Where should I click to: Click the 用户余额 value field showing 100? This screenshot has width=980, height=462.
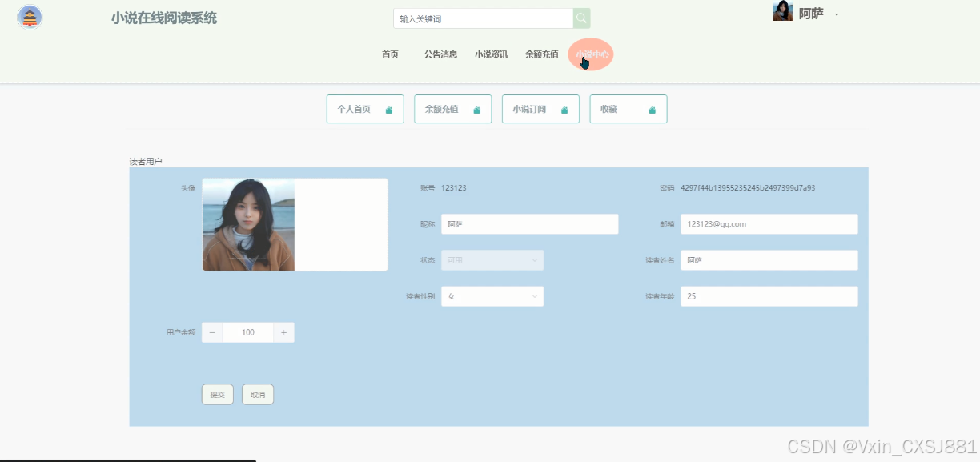point(248,332)
